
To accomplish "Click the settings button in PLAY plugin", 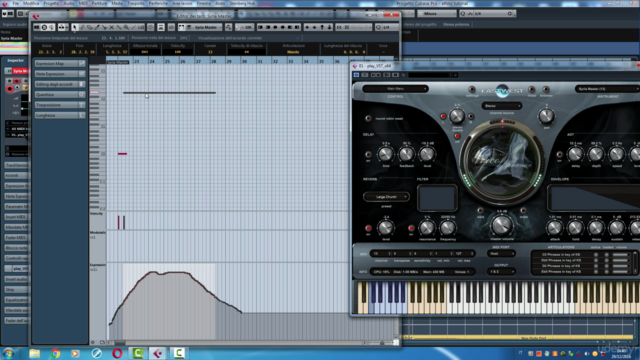I will pyautogui.click(x=472, y=89).
